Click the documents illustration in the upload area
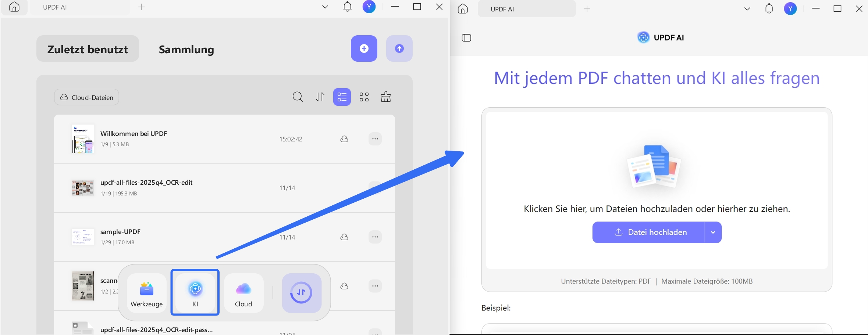This screenshot has height=335, width=868. 654,167
